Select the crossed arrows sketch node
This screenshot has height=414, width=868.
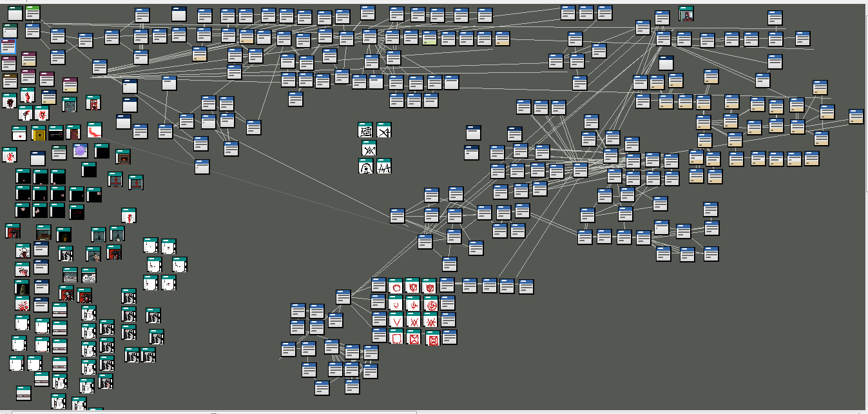coord(369,150)
